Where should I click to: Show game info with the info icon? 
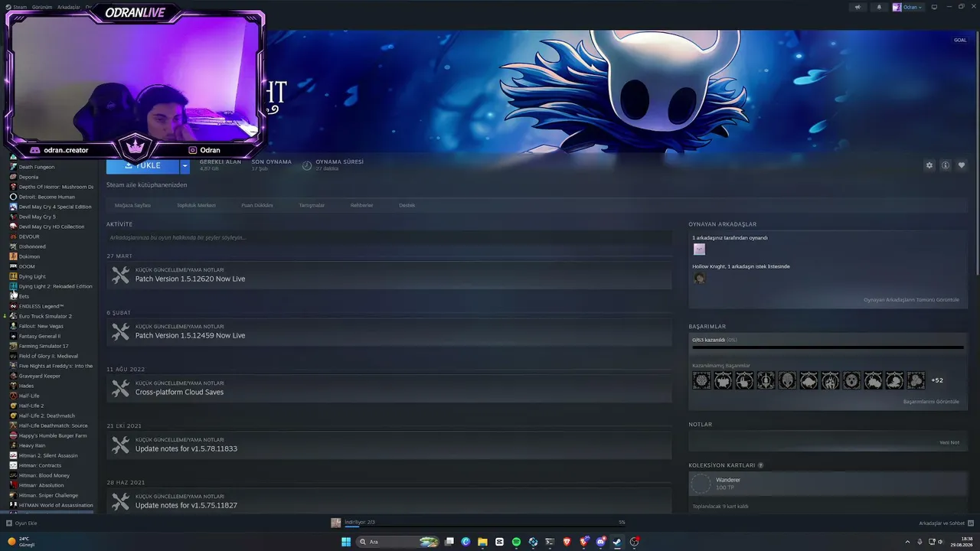[946, 165]
